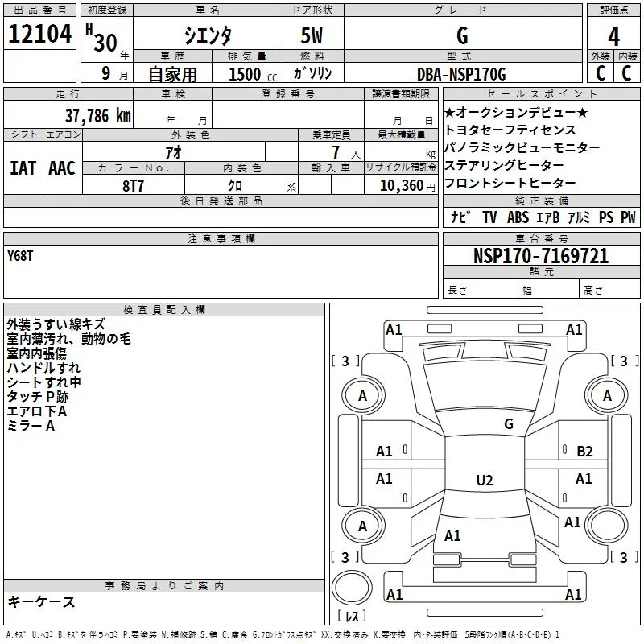Click the Y68T note text
Viewport: 644px width, 644px height.
tap(19, 256)
